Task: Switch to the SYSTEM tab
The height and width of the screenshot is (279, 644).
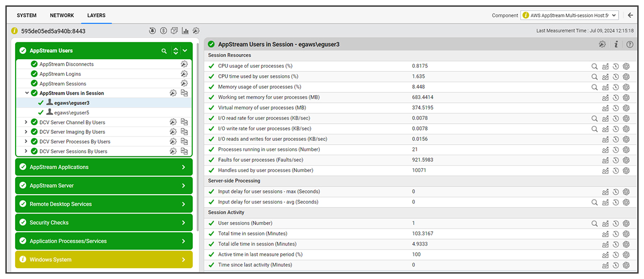Action: [x=27, y=16]
